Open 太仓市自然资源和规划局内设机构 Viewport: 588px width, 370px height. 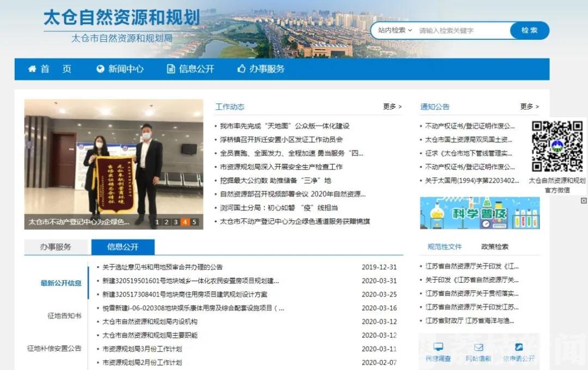pos(150,322)
